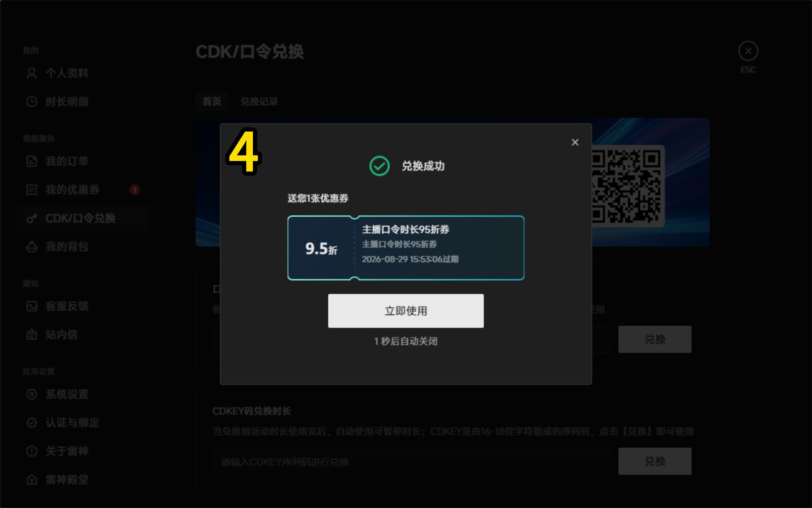Open 认证与绑定 in the sidebar
The width and height of the screenshot is (812, 508).
[82, 423]
